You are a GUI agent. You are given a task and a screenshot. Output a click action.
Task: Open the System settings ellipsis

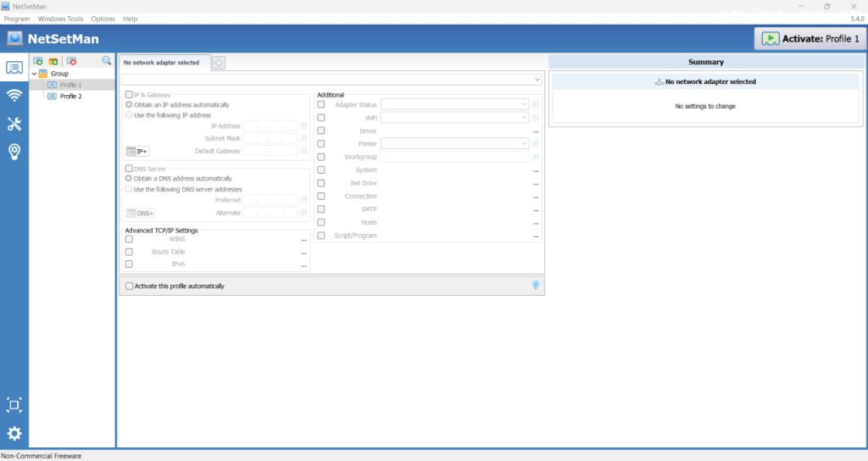point(536,171)
